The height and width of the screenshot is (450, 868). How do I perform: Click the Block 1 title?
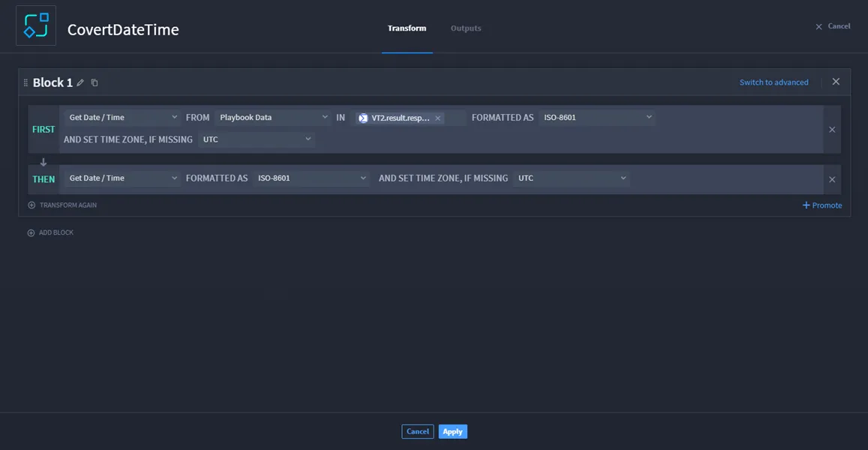pos(53,82)
